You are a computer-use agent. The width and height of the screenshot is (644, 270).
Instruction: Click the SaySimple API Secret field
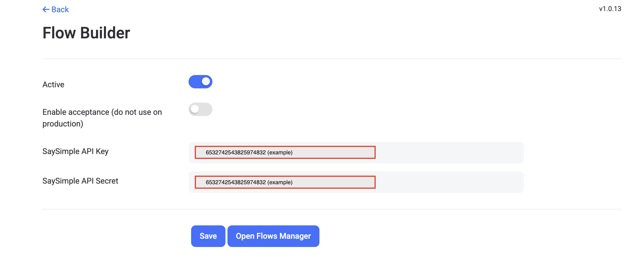point(285,182)
